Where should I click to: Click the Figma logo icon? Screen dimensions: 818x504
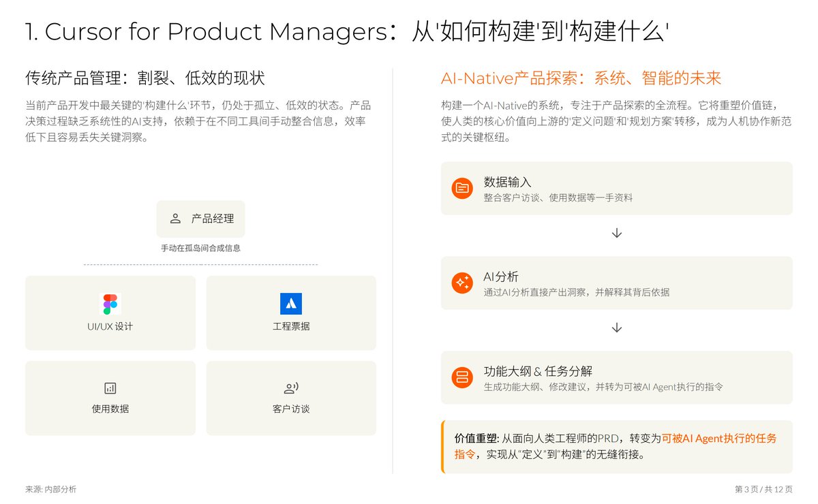click(110, 304)
